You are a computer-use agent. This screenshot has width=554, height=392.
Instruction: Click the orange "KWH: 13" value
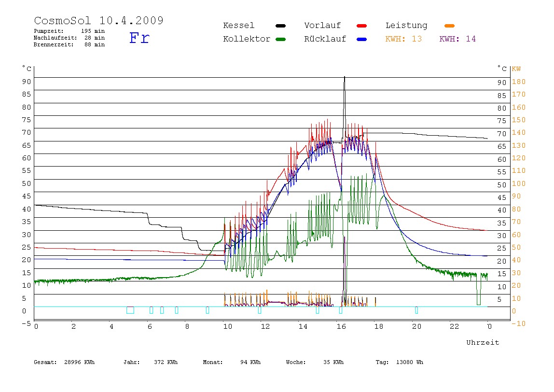pos(403,39)
